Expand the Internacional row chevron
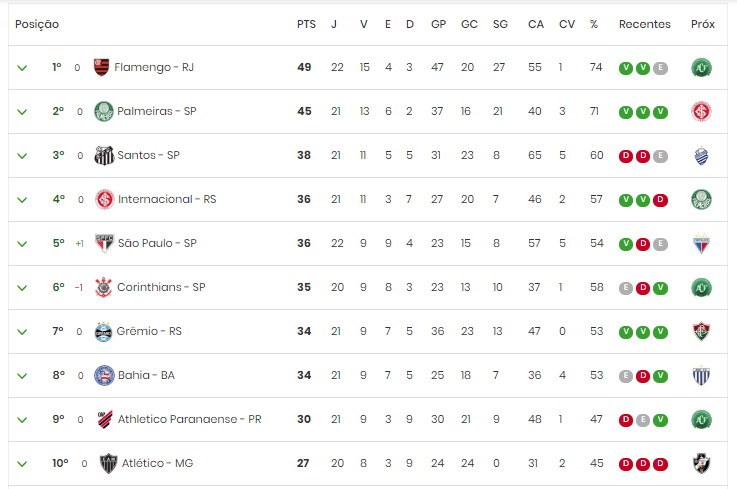The width and height of the screenshot is (737, 489). pyautogui.click(x=22, y=200)
